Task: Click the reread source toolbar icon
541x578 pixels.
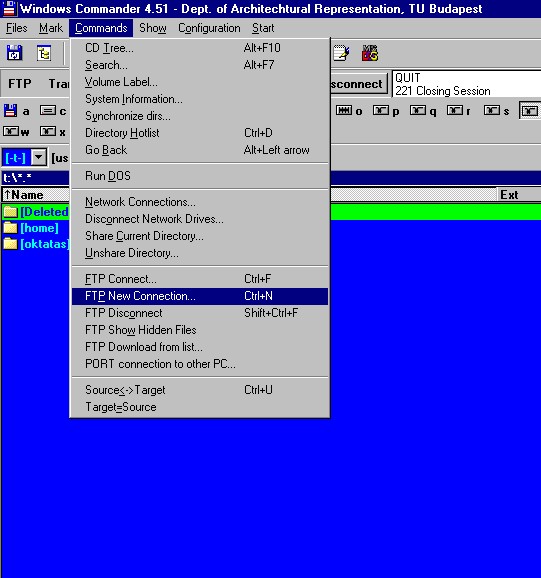Action: pos(14,53)
